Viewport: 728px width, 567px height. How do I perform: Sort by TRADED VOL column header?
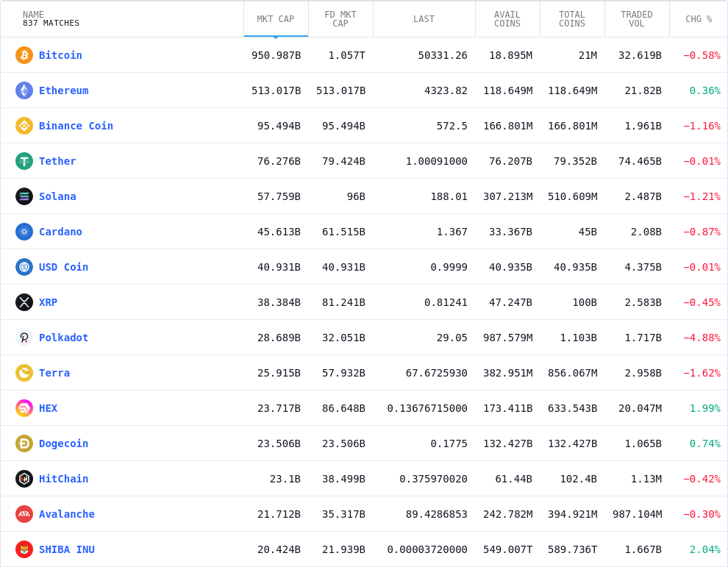point(636,19)
